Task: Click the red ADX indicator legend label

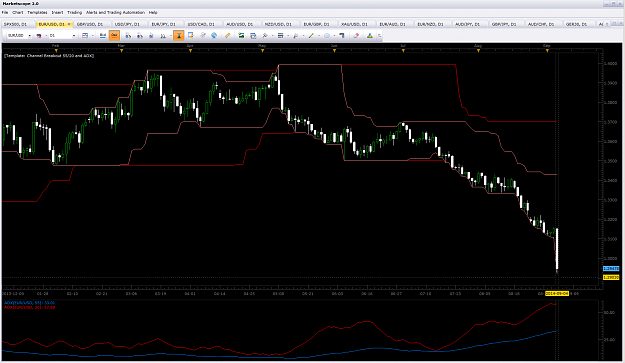Action: pos(29,307)
